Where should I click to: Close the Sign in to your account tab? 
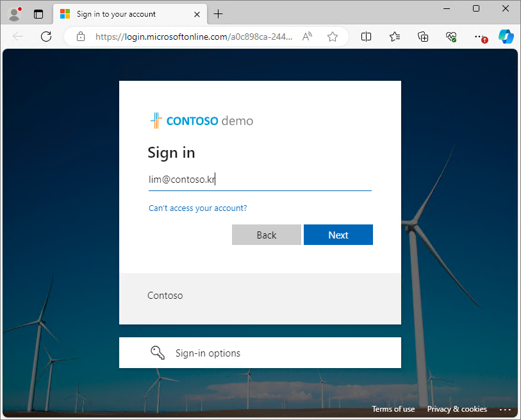click(x=197, y=14)
